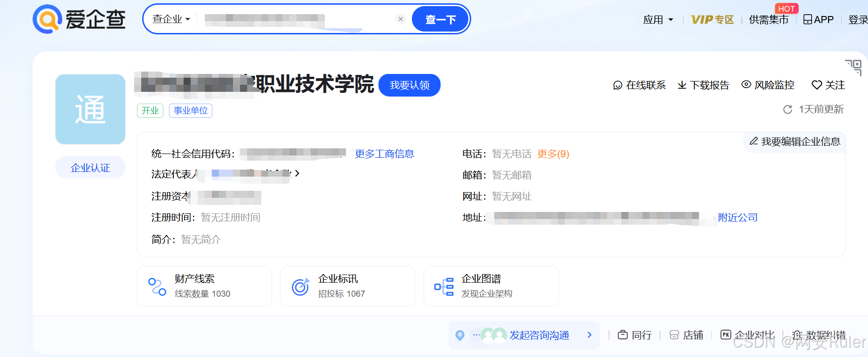Open the 企业图谱 card
Viewport: 868px width, 357px height.
[491, 286]
